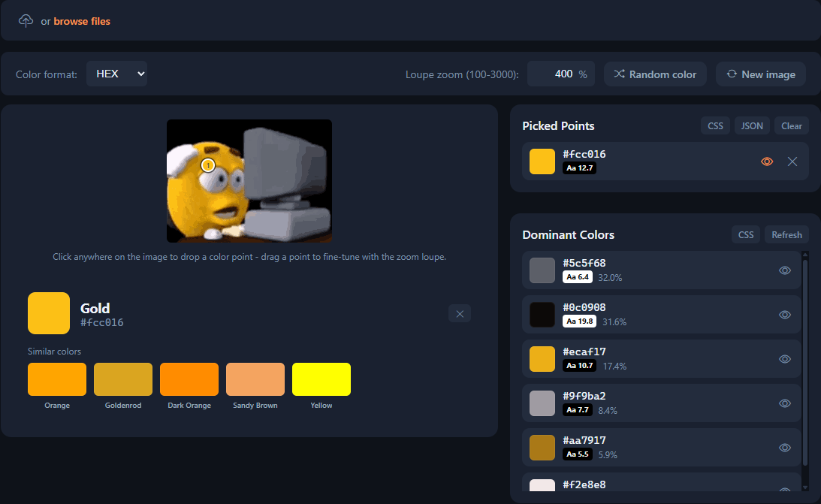821x504 pixels.
Task: Select the #0c0908 dominant color swatch
Action: pyautogui.click(x=542, y=315)
